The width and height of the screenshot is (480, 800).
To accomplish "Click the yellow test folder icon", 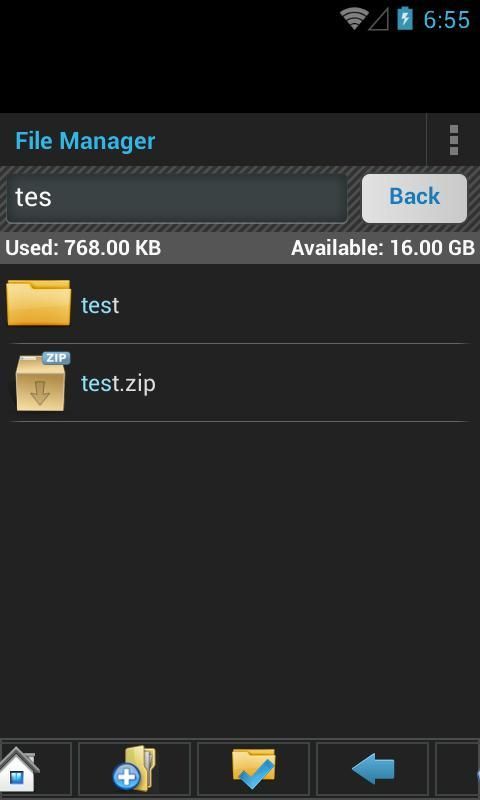I will 38,302.
